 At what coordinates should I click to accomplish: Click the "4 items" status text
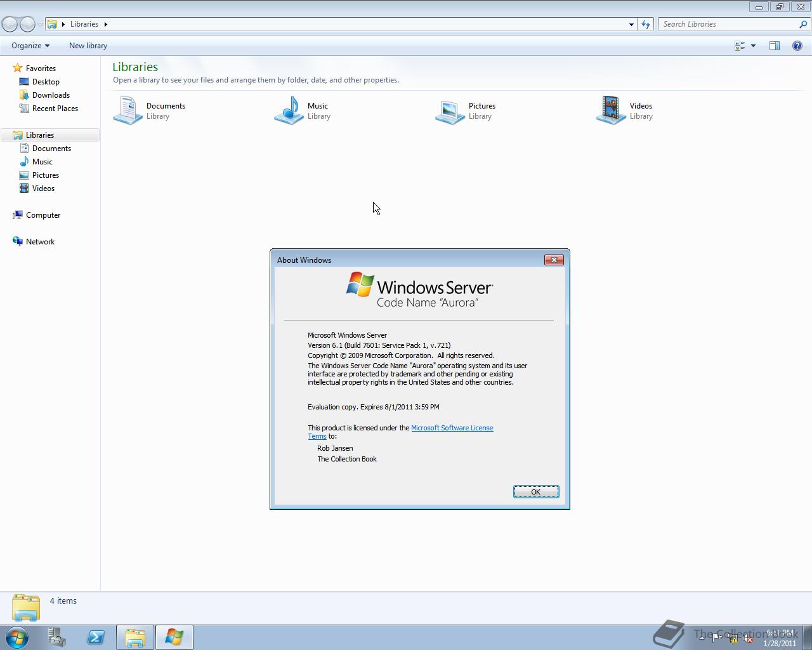63,600
